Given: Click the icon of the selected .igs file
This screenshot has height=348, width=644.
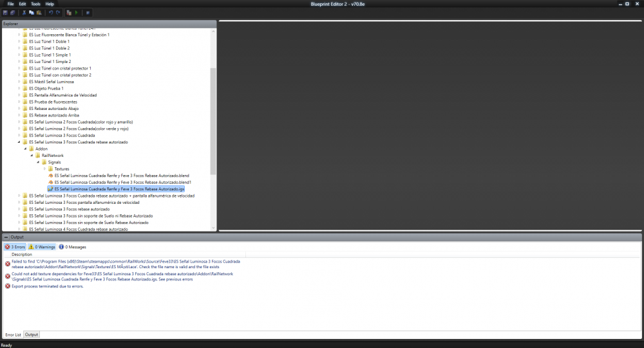Looking at the screenshot, I should (x=50, y=189).
